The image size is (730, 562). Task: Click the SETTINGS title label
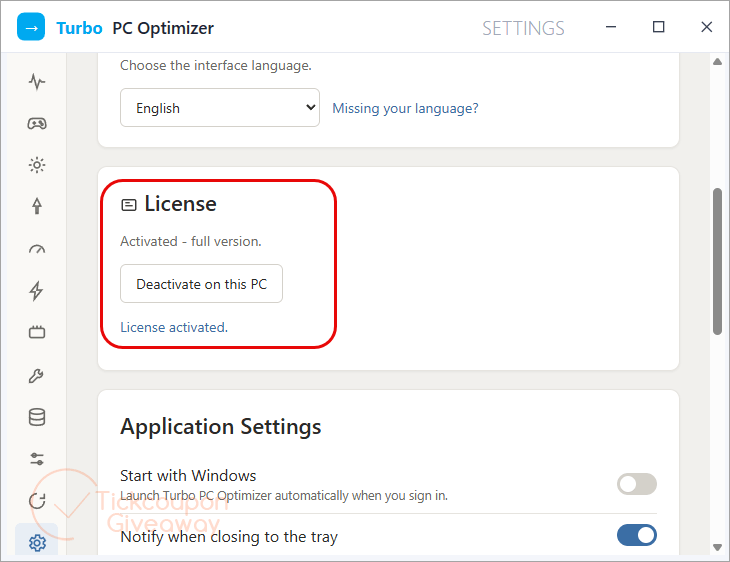523,28
